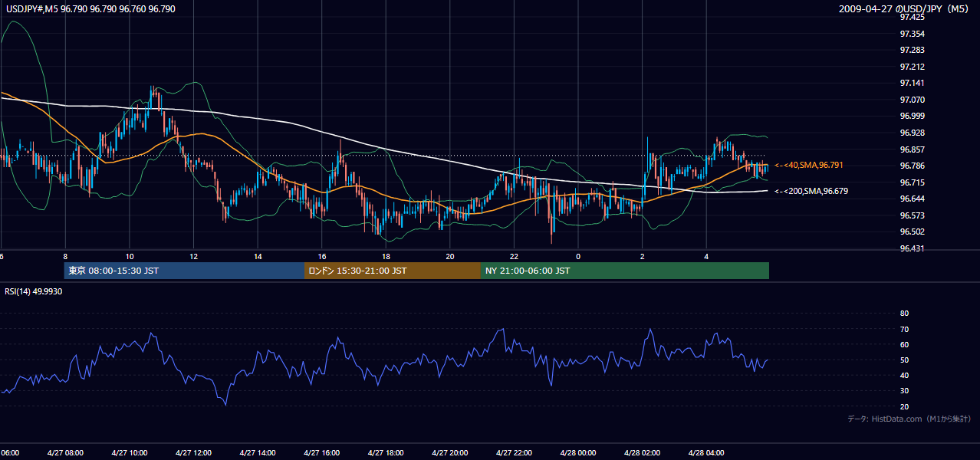Click hour label 0 under price chart
Viewport: 980px width, 460px height.
(578, 256)
